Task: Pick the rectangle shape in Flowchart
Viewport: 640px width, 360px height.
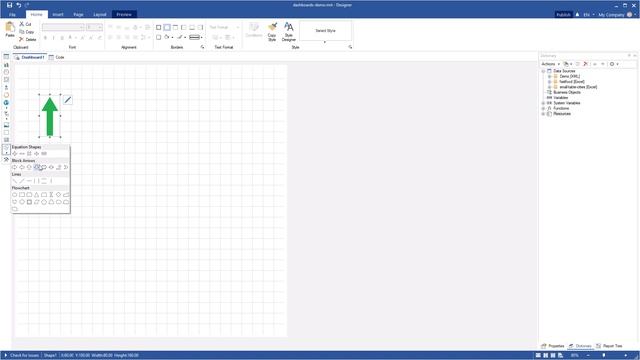Action: 22,195
